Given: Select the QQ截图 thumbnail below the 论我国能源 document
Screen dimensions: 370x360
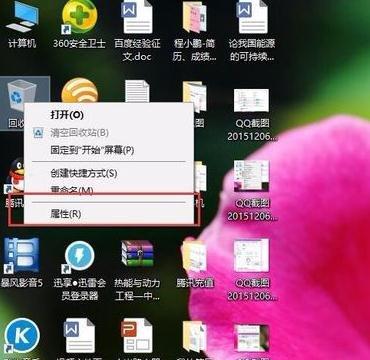Looking at the screenshot, I should pyautogui.click(x=251, y=100).
